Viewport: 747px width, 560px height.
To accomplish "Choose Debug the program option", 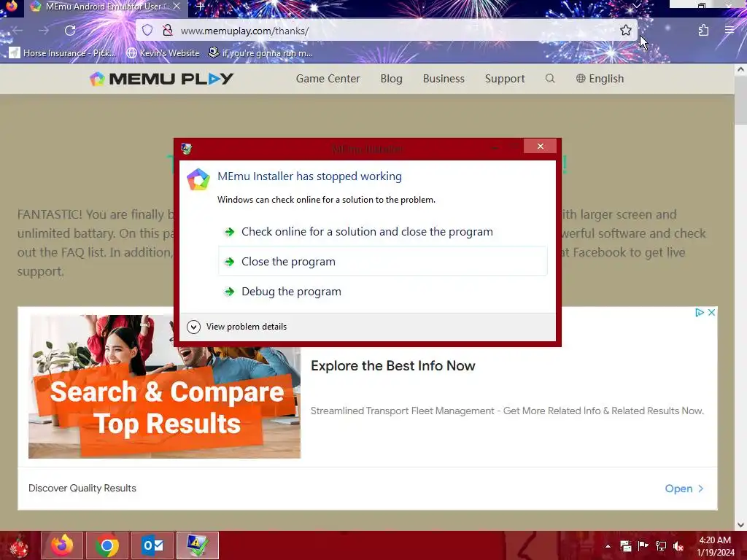I will coord(382,292).
